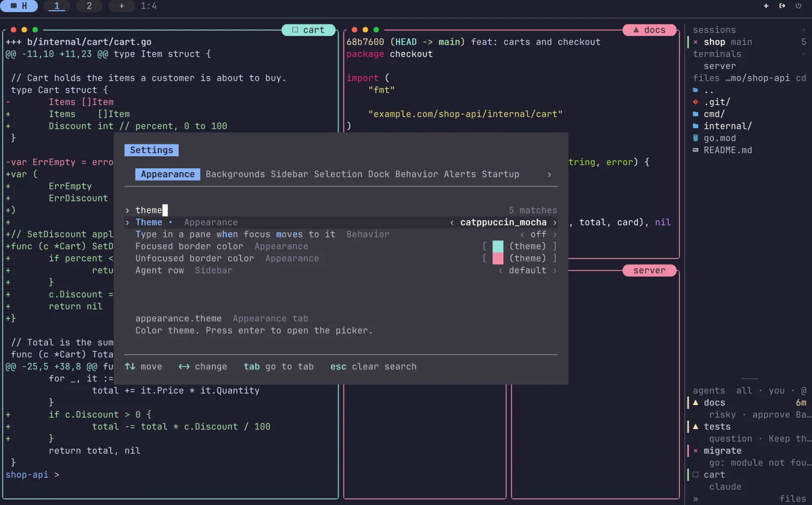Click cd next to files path

click(801, 78)
